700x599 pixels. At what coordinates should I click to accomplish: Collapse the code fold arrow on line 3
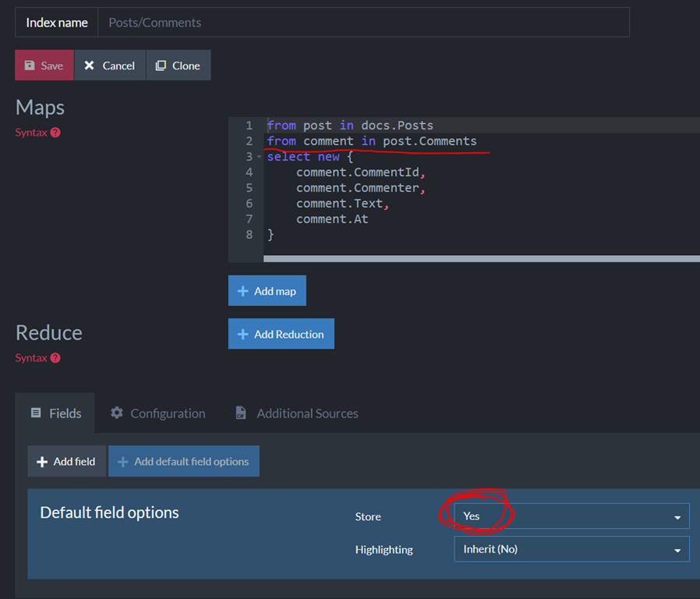click(x=259, y=157)
